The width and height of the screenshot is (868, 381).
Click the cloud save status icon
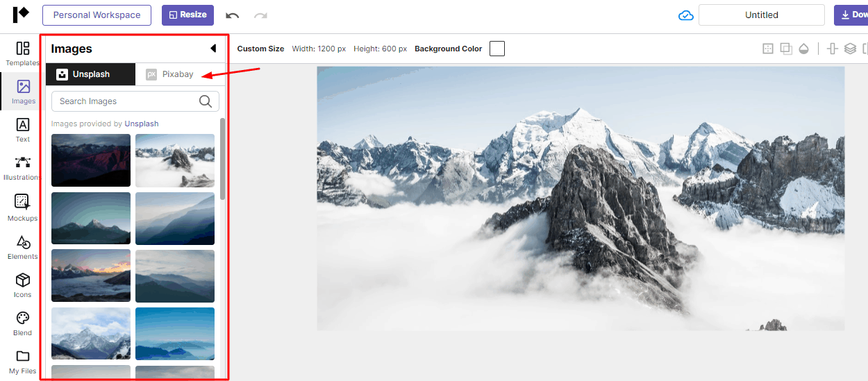point(686,15)
